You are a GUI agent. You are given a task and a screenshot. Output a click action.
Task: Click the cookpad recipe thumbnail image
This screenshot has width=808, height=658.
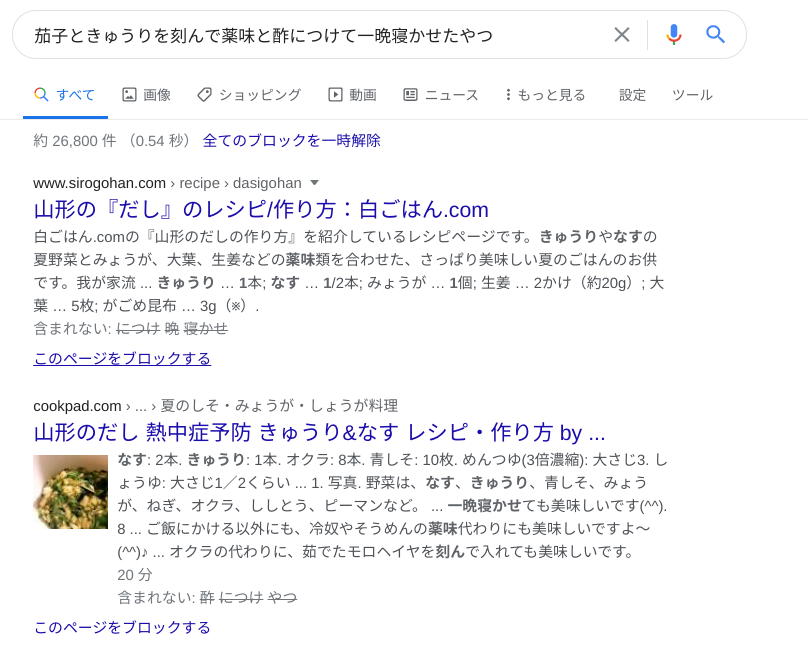pyautogui.click(x=70, y=492)
